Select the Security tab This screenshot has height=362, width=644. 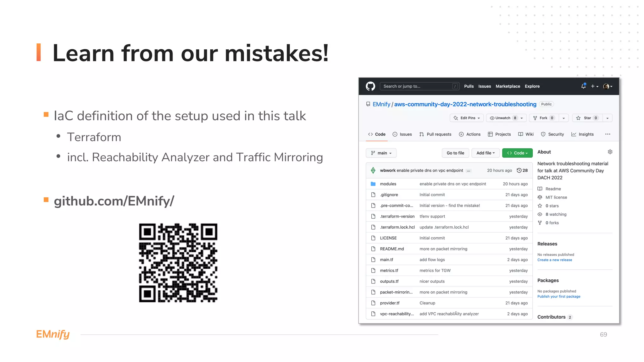coord(552,134)
